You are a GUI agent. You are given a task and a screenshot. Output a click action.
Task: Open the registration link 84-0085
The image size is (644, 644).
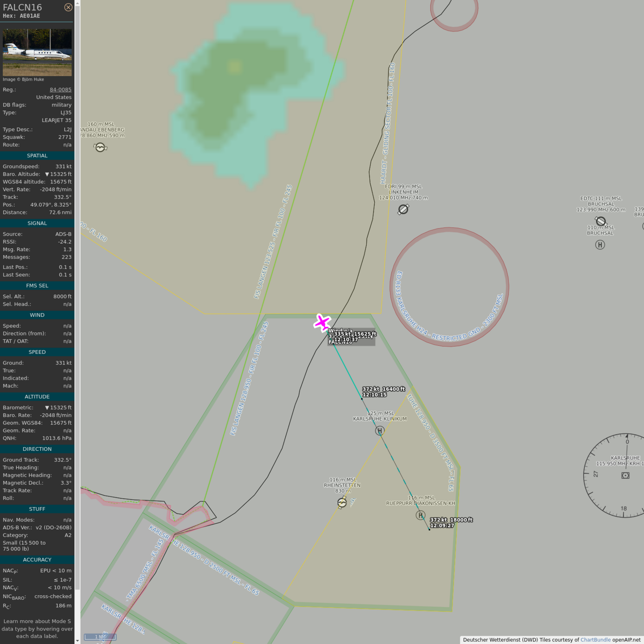pos(60,89)
